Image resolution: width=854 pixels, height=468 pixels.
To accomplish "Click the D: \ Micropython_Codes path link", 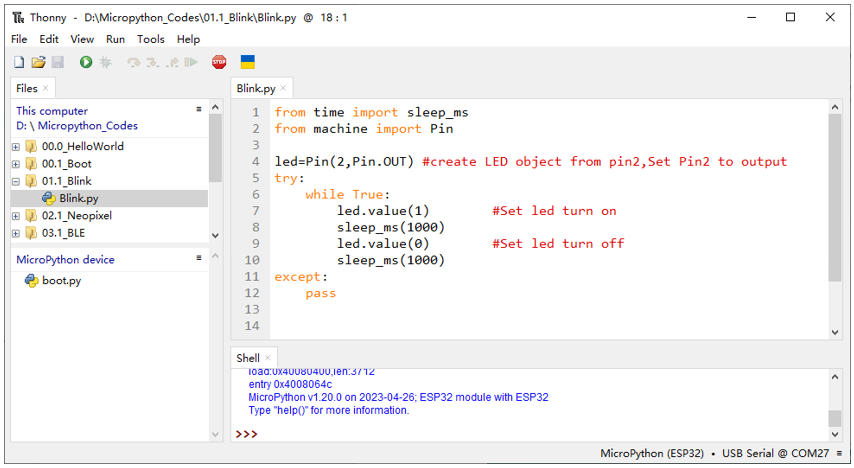I will 77,126.
